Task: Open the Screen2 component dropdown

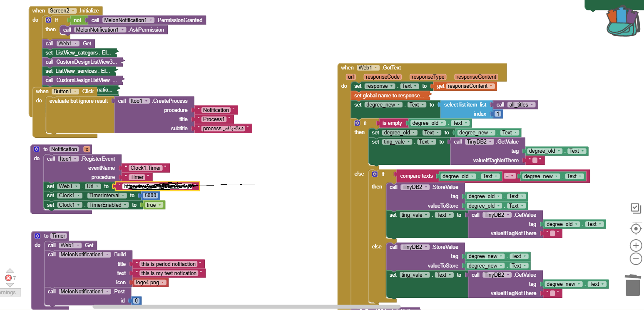Action: click(74, 10)
